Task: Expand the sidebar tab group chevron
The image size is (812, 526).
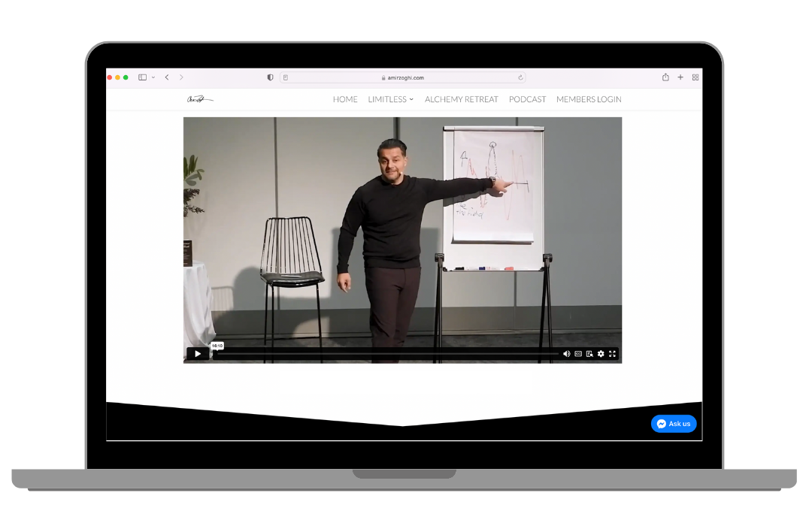Action: [153, 77]
